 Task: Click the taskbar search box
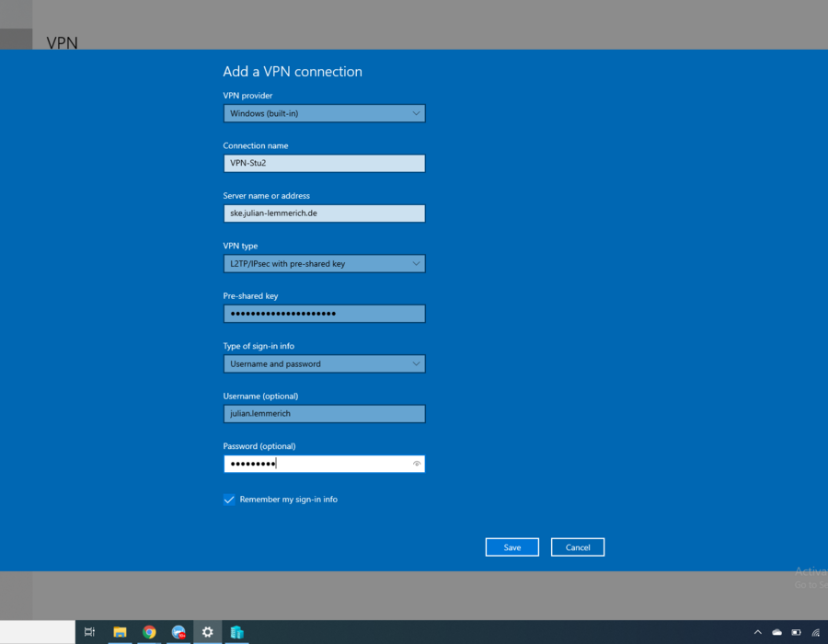click(38, 632)
